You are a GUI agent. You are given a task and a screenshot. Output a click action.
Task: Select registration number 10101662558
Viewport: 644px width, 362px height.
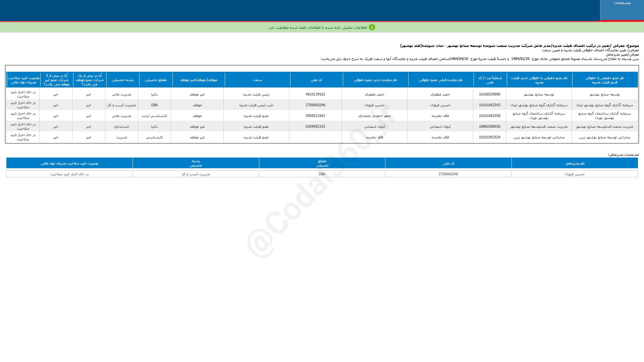[x=490, y=116]
